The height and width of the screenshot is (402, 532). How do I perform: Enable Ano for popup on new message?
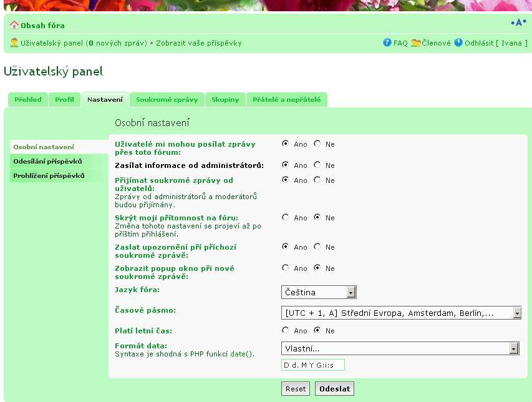point(286,268)
